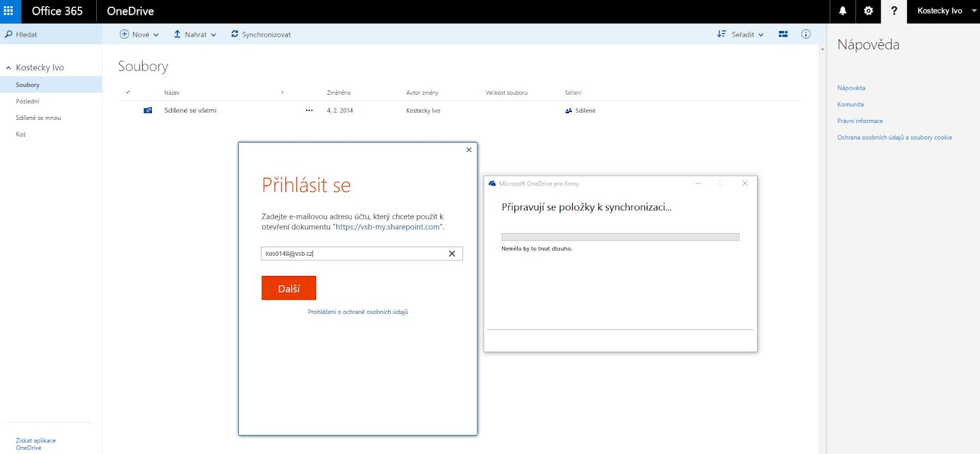980x454 pixels.
Task: Click the Získat aplikace OneDrive link
Action: coord(36,444)
